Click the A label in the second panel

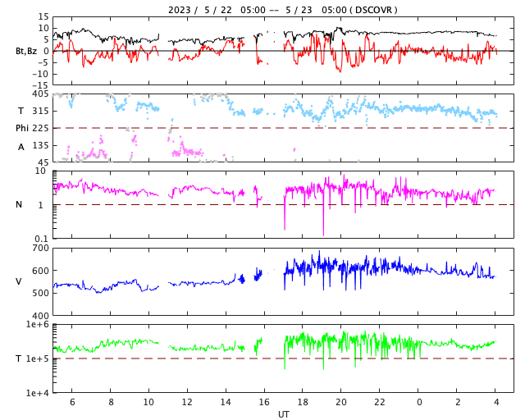click(x=21, y=146)
